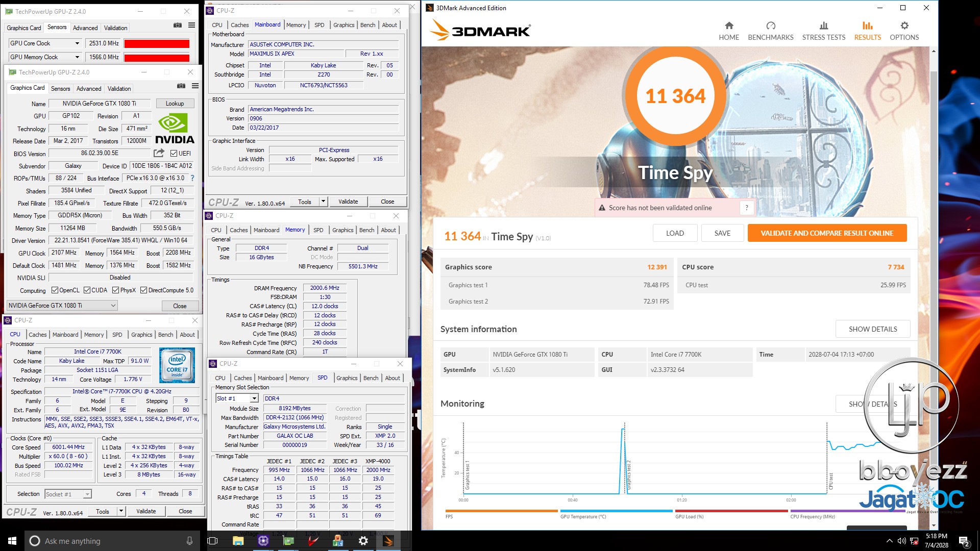
Task: Show hidden system tray icons chevron
Action: point(890,541)
